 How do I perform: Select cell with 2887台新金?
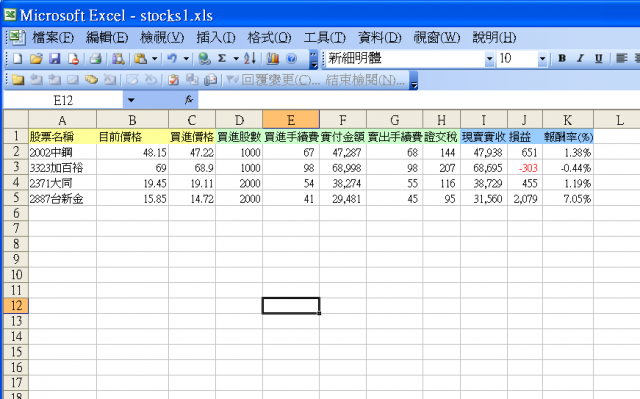tap(62, 199)
